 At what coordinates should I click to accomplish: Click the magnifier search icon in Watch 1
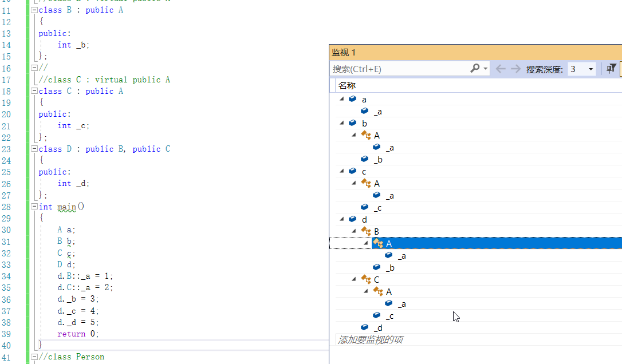(x=475, y=69)
